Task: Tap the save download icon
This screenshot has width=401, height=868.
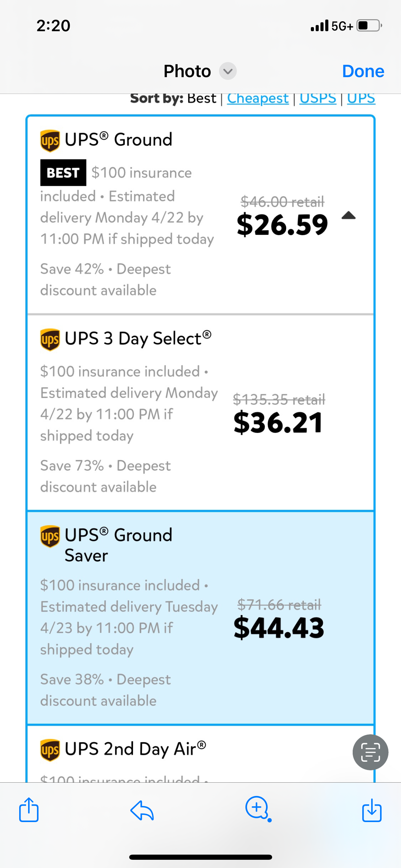Action: point(372,810)
